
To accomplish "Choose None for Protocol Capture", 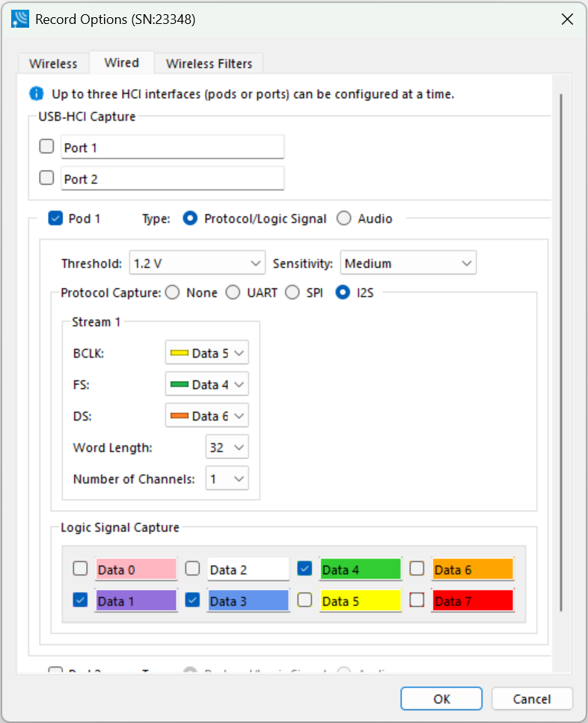I will click(172, 293).
